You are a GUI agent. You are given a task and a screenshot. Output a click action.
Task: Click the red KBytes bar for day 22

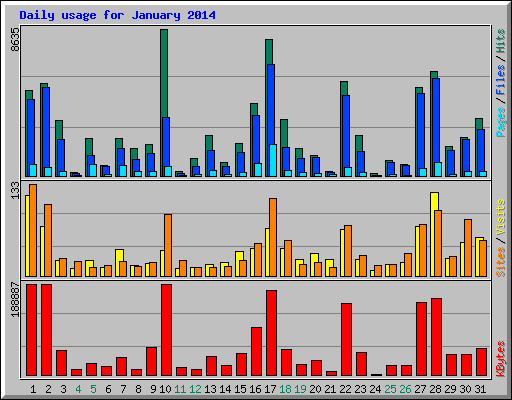[347, 340]
